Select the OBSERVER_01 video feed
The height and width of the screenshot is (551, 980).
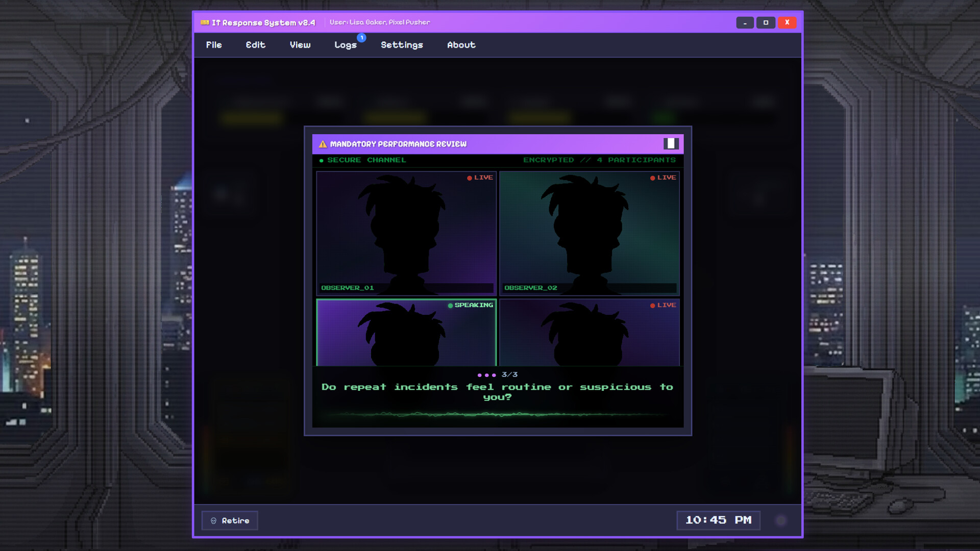406,233
